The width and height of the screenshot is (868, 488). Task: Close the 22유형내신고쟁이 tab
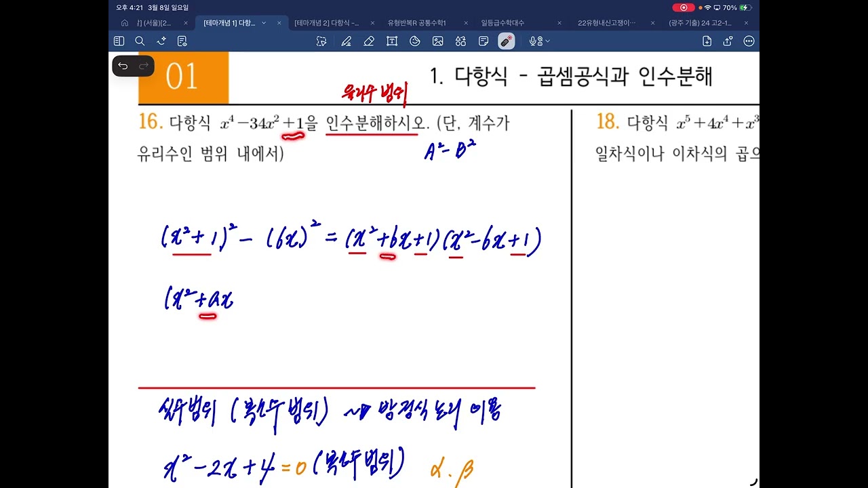pos(652,23)
